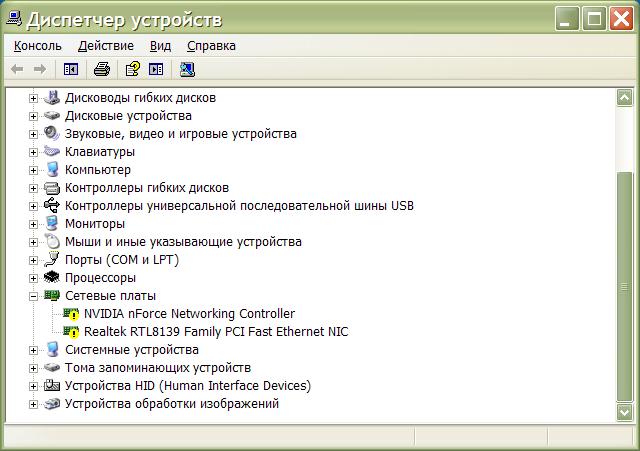Select the NVIDIA nForce Networking Controller device icon
This screenshot has width=640, height=451.
(x=71, y=314)
